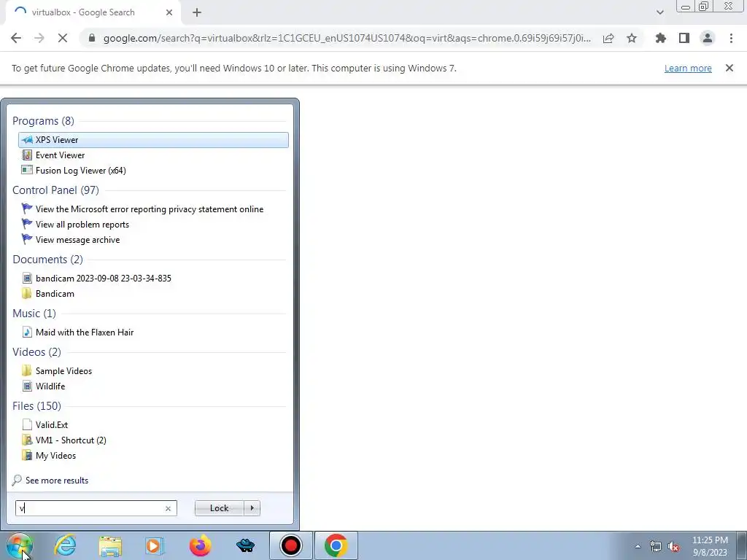Launch Firefox from taskbar
747x560 pixels.
point(200,545)
